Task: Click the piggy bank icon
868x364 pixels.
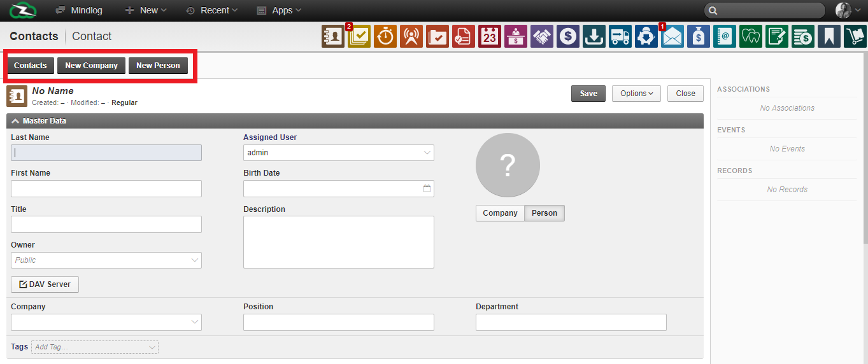Action: coord(646,37)
